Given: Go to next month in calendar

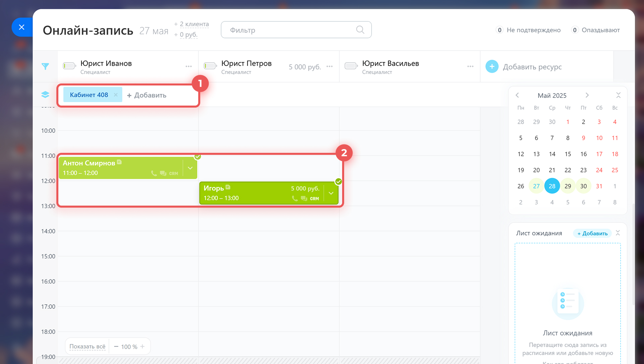Looking at the screenshot, I should coord(587,95).
